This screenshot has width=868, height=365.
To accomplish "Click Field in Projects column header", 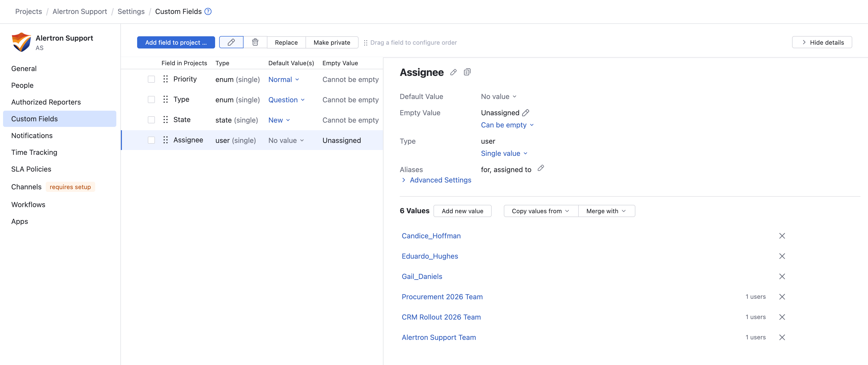I will (x=184, y=63).
